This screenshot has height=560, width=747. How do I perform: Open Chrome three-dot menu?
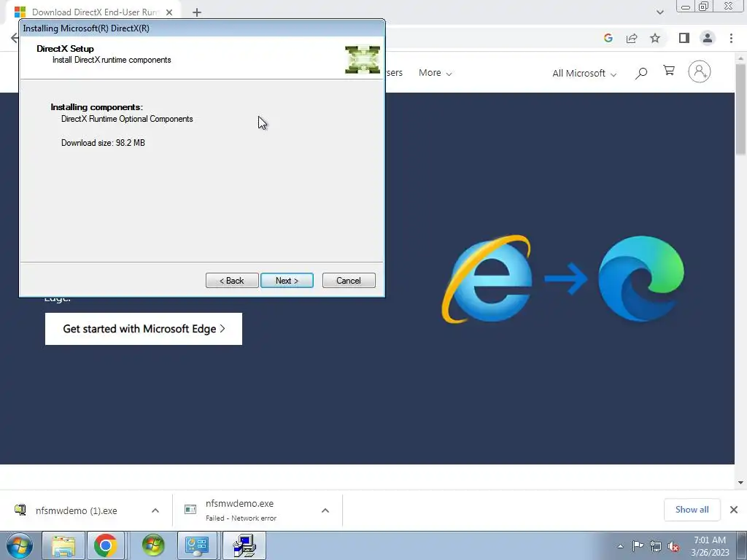(x=731, y=38)
